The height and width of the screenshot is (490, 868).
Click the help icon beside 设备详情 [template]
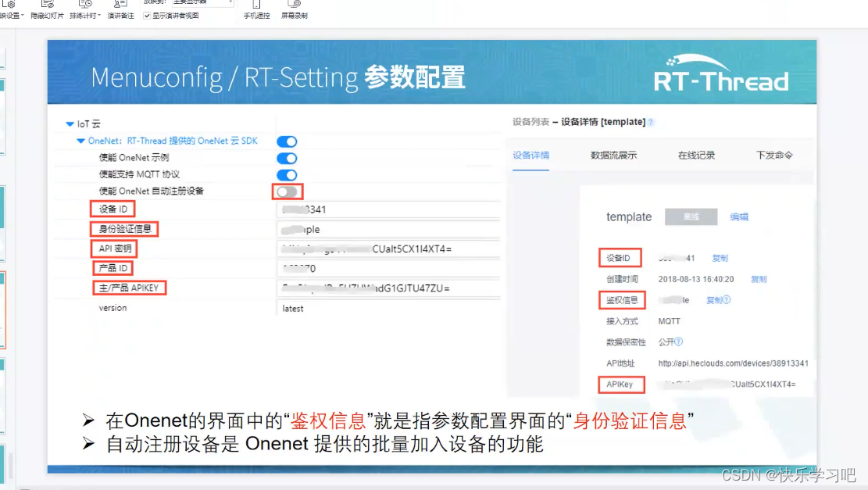[651, 122]
